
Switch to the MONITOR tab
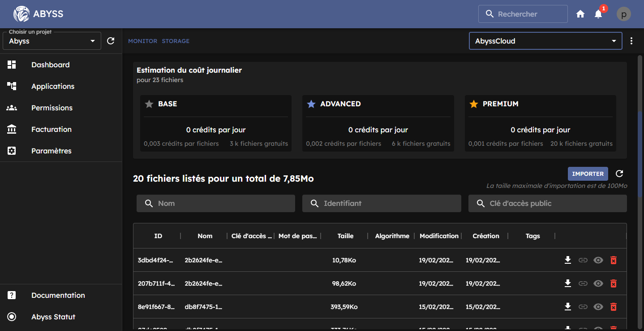tap(143, 41)
